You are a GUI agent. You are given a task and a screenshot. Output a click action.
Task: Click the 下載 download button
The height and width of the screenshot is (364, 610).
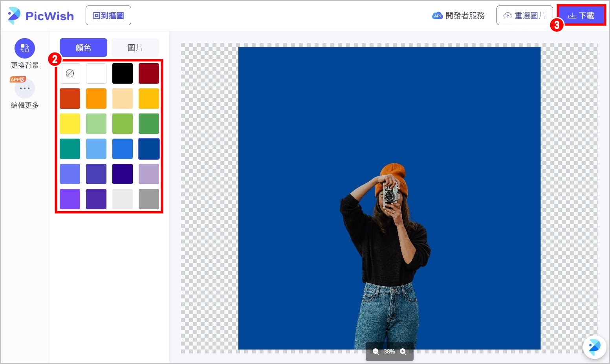click(x=581, y=16)
